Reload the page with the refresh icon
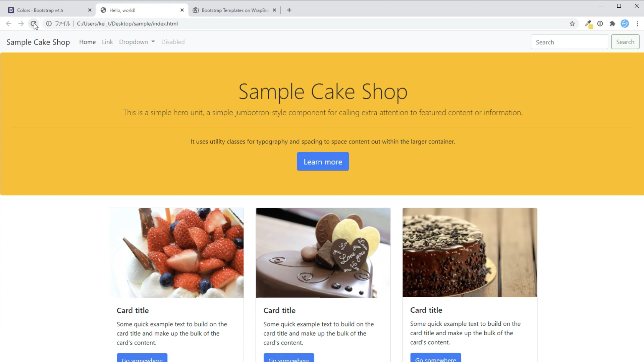This screenshot has width=644, height=362. 33,23
